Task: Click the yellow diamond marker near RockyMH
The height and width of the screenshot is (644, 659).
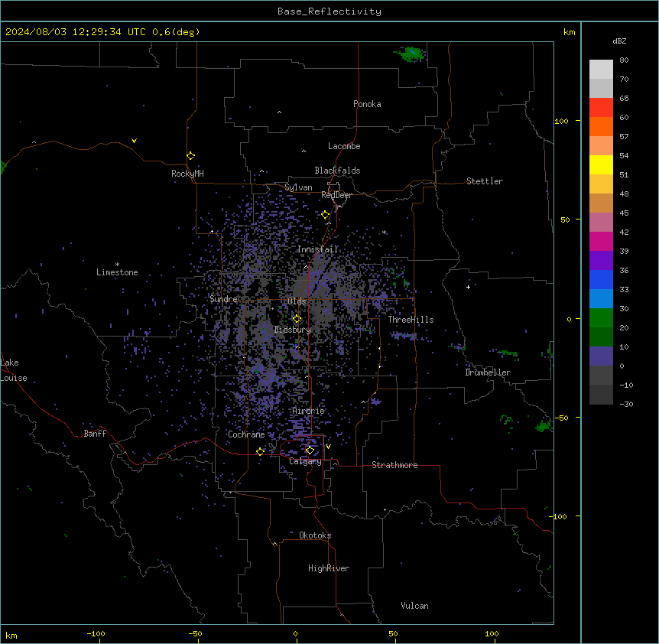Action: pos(191,156)
